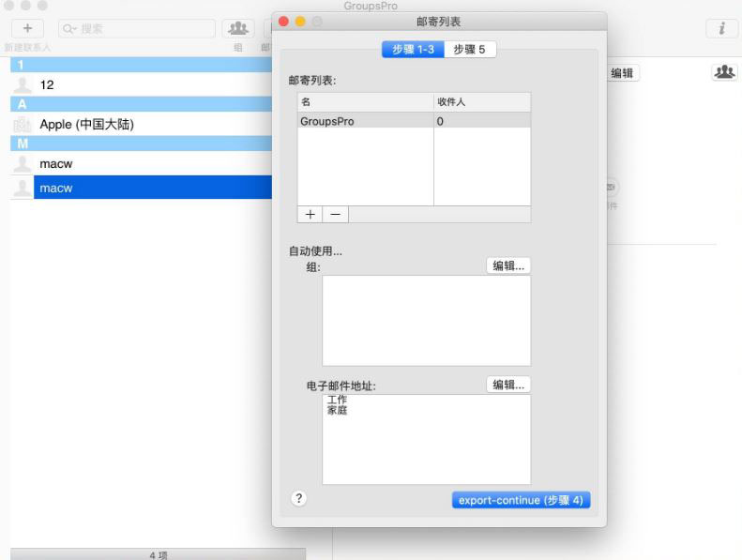Minimize the 邮寄列表 window

(x=300, y=22)
